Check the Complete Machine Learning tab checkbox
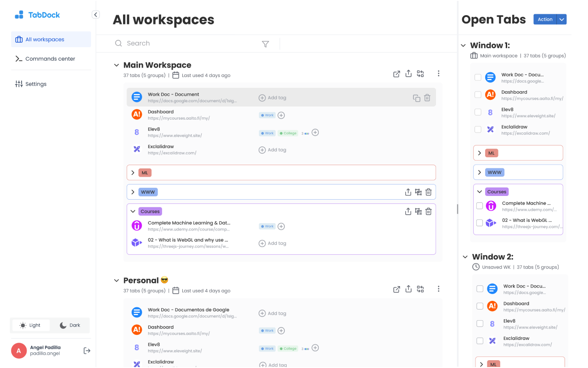The image size is (588, 368). (480, 206)
